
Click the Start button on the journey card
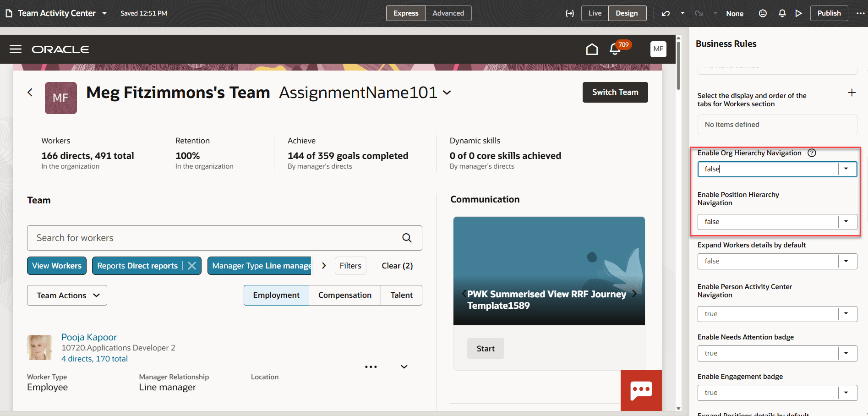486,348
